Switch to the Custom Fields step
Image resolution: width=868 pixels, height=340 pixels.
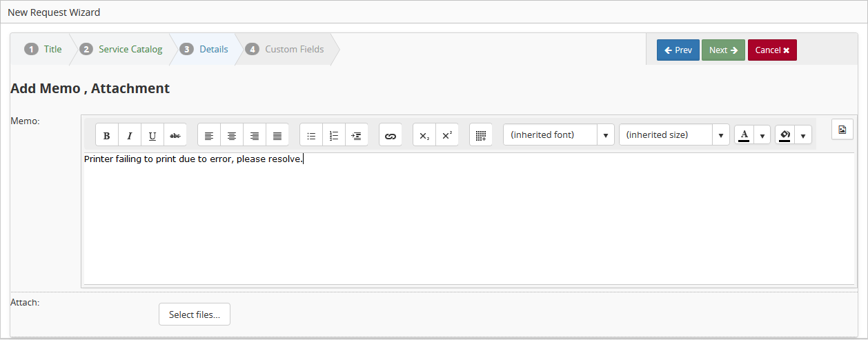click(294, 50)
